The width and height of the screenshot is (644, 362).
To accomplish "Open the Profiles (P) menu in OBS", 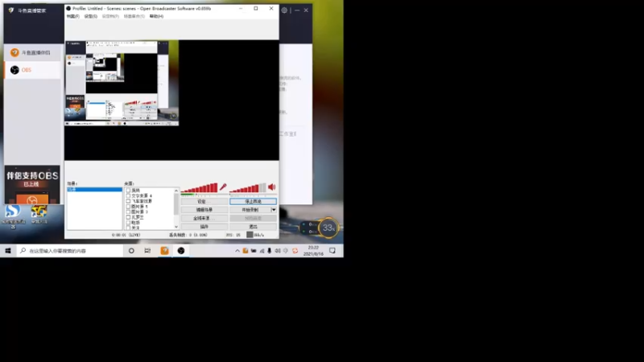I will 110,16.
